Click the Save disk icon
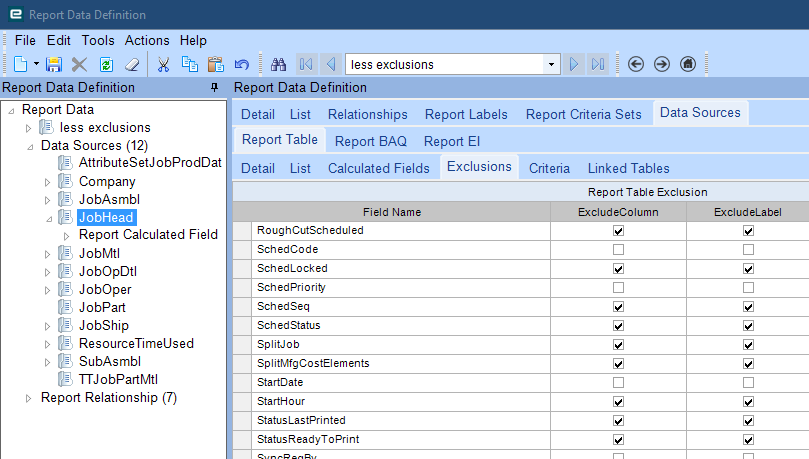The image size is (809, 459). [54, 64]
